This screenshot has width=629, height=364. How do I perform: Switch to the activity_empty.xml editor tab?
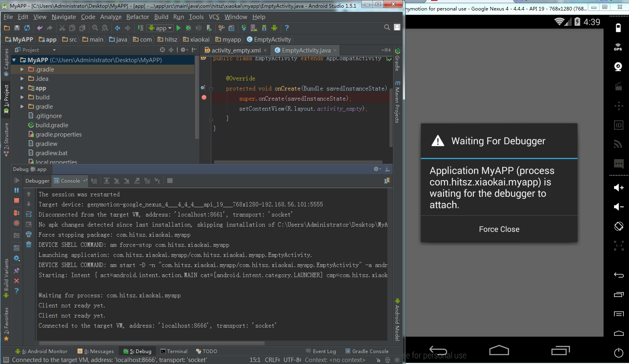(236, 50)
